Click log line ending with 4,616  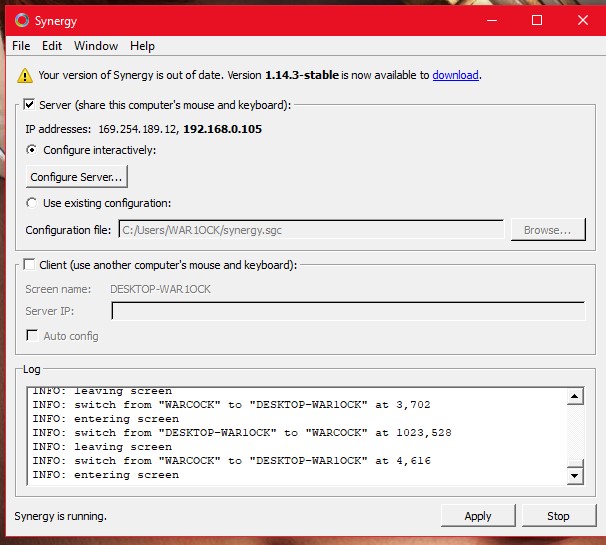(x=232, y=461)
